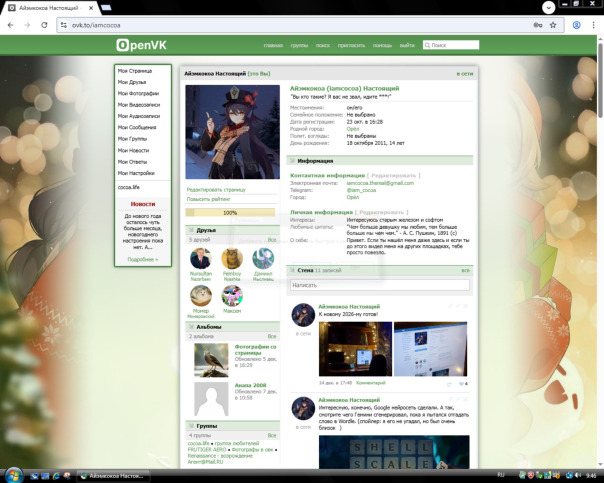Open the password key icon in address bar
This screenshot has width=604, height=483.
pyautogui.click(x=538, y=25)
